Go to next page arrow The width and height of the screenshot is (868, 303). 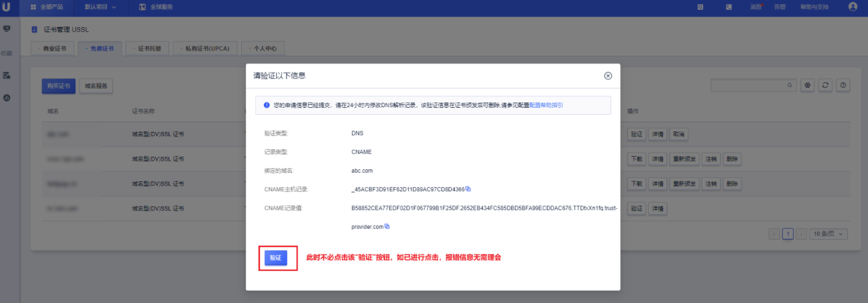(801, 234)
